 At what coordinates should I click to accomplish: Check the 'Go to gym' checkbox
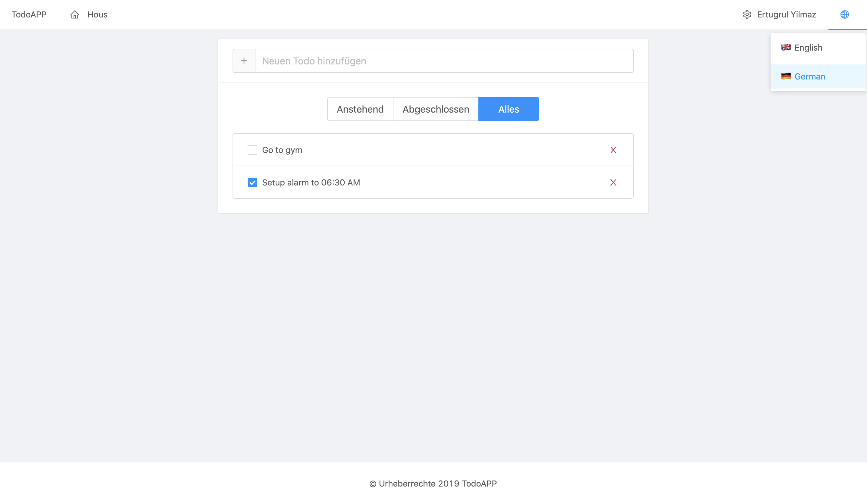[x=252, y=150]
